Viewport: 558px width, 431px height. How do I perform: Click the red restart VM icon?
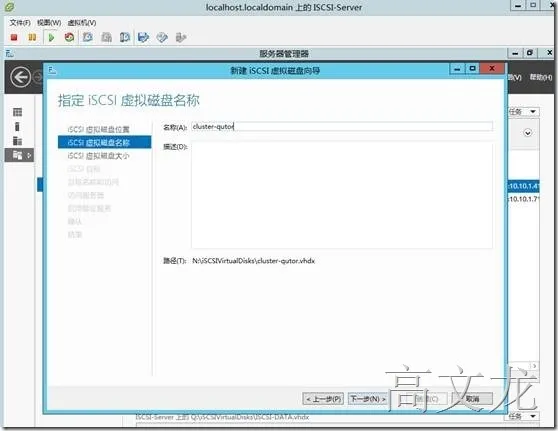[69, 37]
